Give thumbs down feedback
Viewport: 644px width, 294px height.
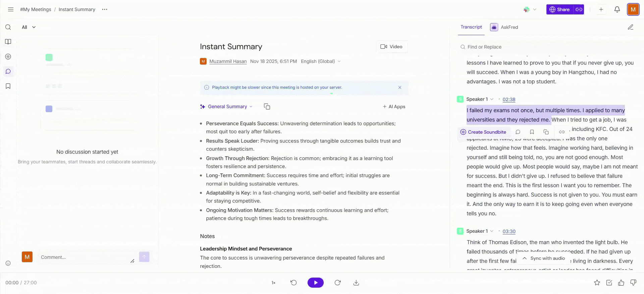[633, 283]
